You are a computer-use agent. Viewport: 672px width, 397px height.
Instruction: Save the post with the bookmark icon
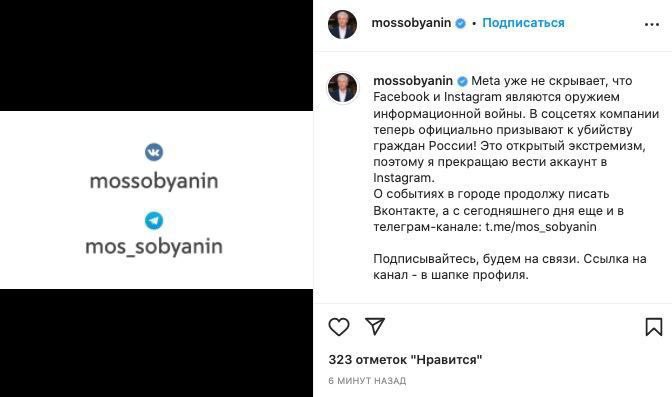pyautogui.click(x=654, y=326)
